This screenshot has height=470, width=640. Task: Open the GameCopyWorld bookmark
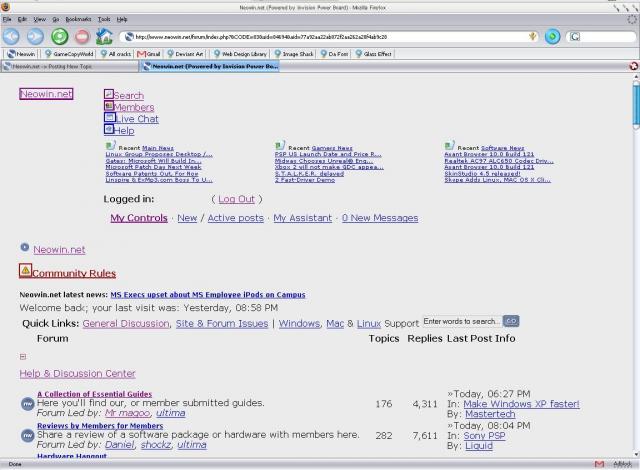tap(69, 54)
